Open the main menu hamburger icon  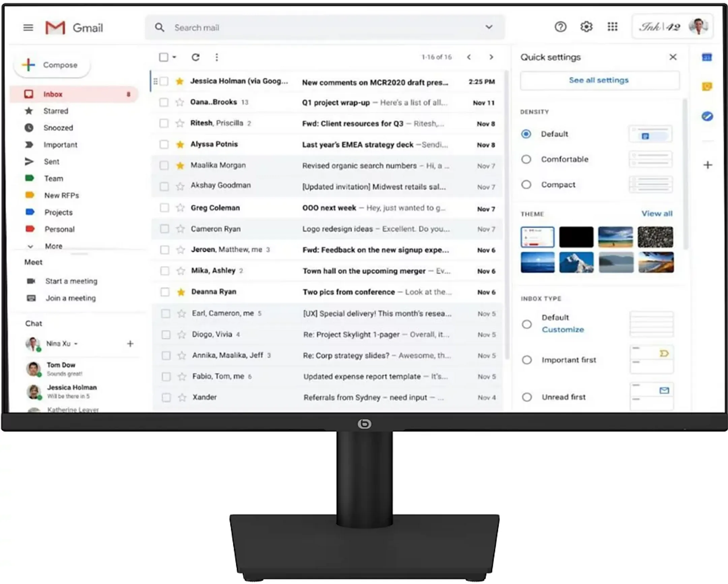point(28,28)
